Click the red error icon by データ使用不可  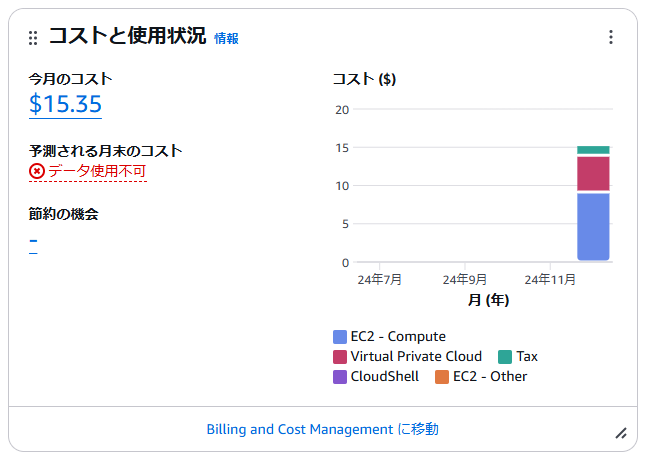coord(37,171)
